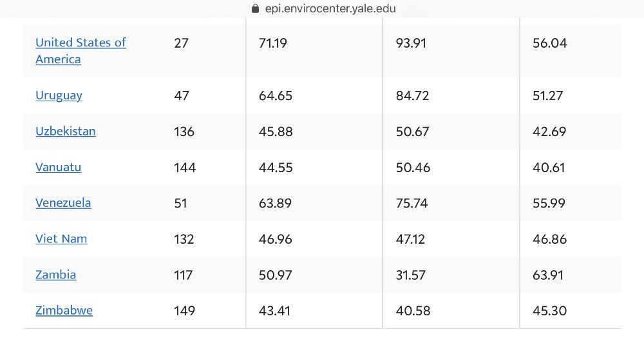Click the United States rank value 27
The width and height of the screenshot is (644, 363).
[181, 43]
